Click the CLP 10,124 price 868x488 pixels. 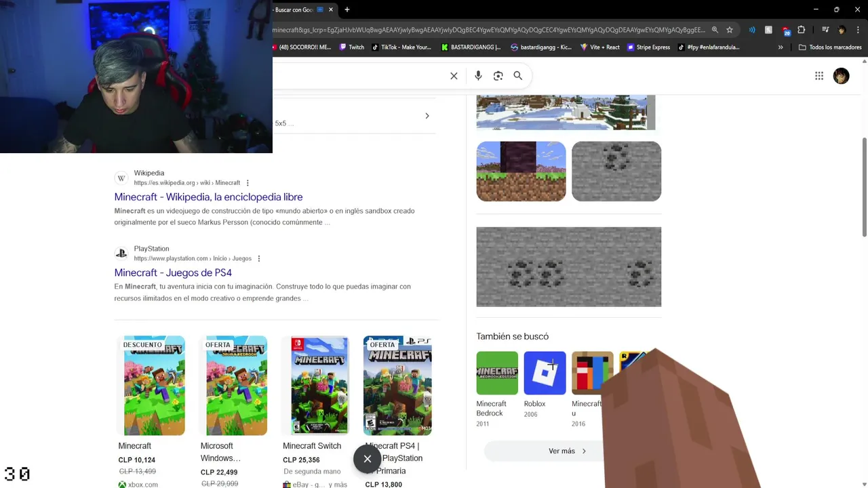137,460
